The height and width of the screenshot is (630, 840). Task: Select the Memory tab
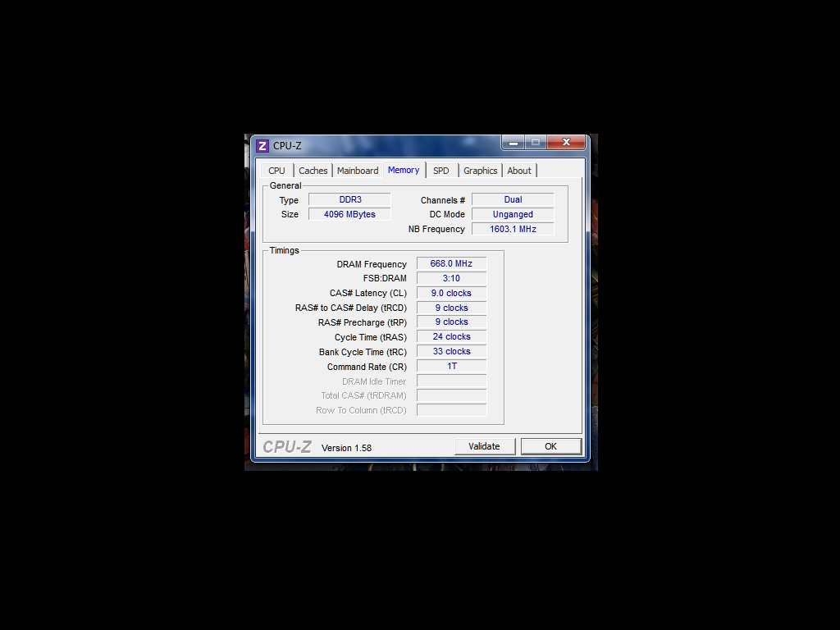404,170
